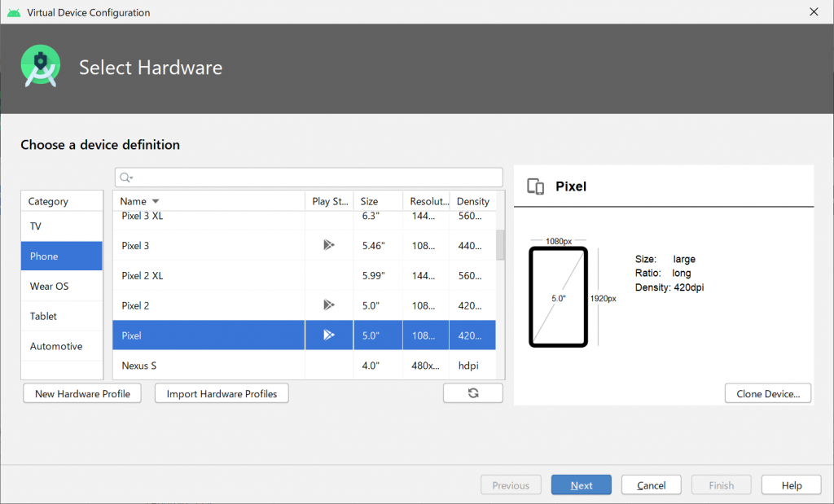Screen dimensions: 834x504
Task: Click the magnifier search icon in search box
Action: (125, 177)
